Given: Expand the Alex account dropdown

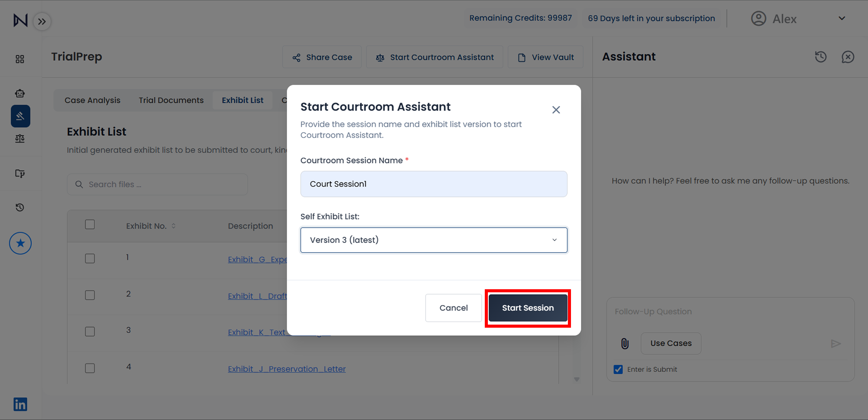Looking at the screenshot, I should [x=842, y=18].
